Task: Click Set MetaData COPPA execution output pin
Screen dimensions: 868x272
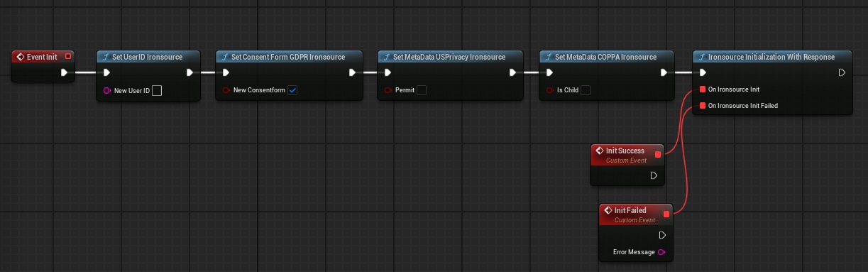Action: coord(664,72)
